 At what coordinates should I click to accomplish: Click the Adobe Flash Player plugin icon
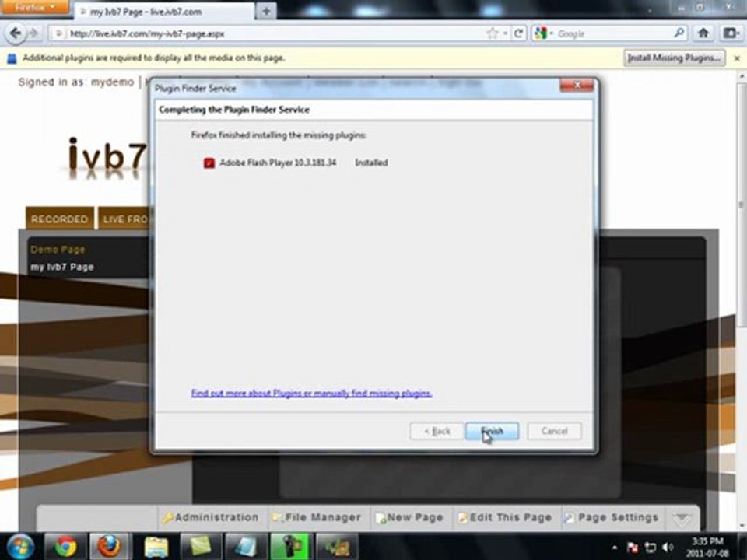click(209, 163)
